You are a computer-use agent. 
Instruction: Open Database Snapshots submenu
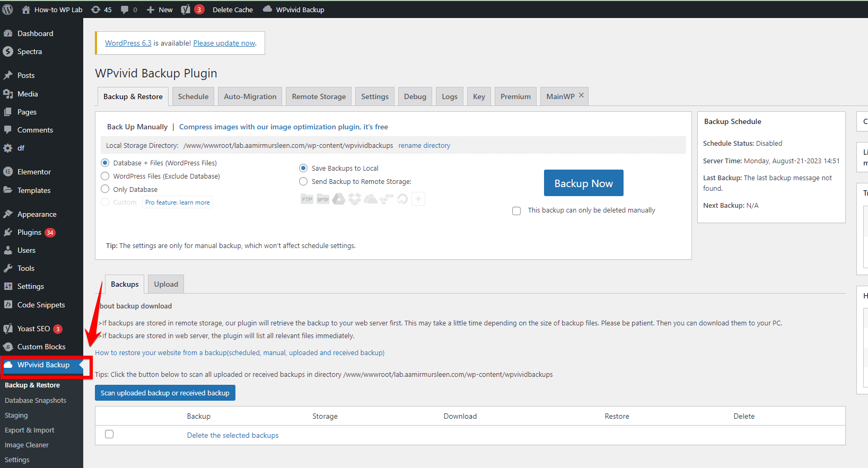click(x=36, y=401)
